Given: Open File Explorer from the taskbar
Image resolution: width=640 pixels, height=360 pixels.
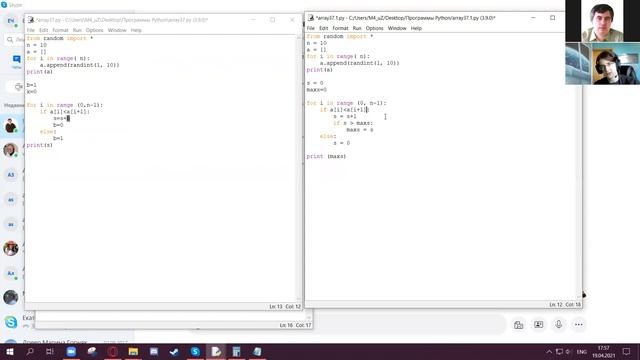Looking at the screenshot, I should (133, 351).
